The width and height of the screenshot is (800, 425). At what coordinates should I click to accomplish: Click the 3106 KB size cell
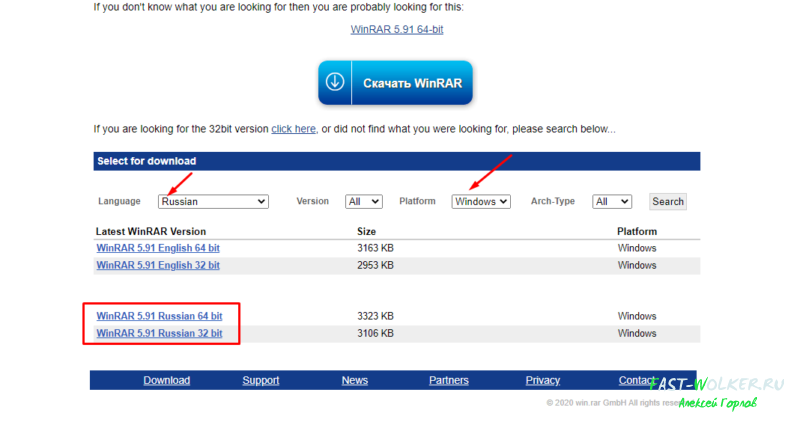point(375,333)
